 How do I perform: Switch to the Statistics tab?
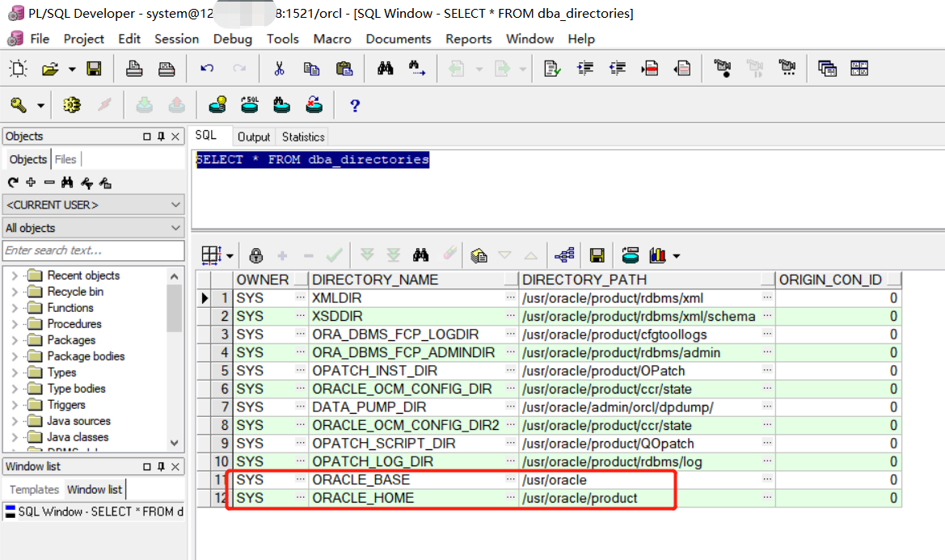coord(303,137)
